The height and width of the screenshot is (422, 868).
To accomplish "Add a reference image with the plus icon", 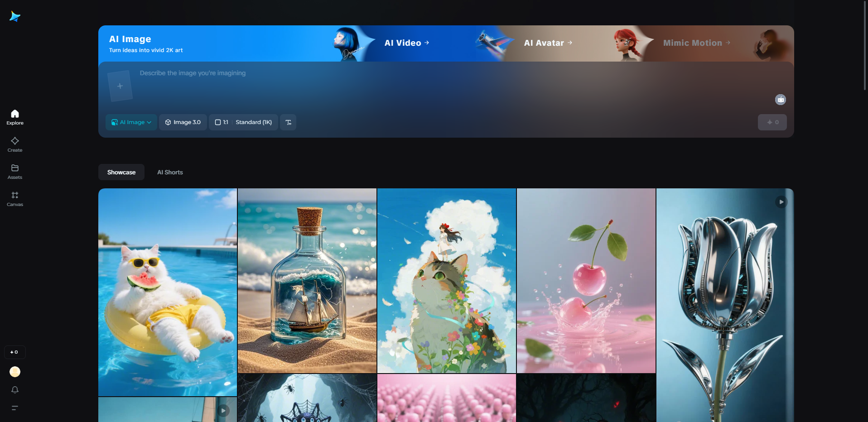I will click(x=120, y=86).
